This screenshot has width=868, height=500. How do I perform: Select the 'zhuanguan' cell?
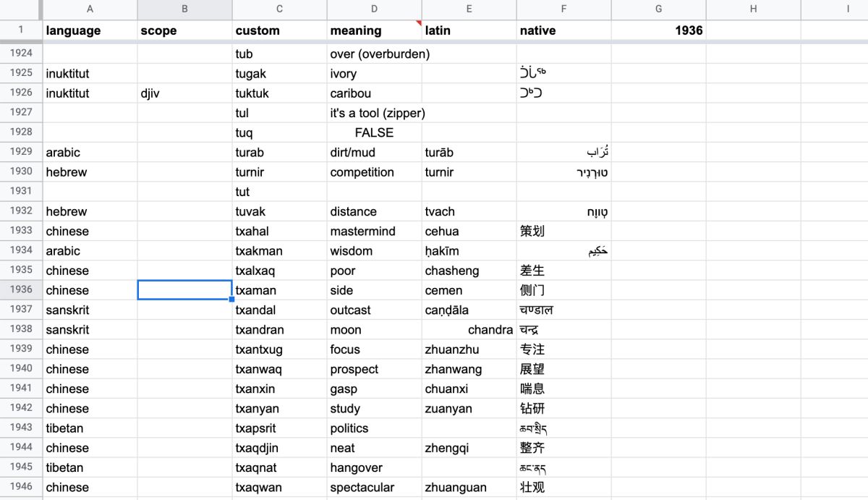(469, 487)
